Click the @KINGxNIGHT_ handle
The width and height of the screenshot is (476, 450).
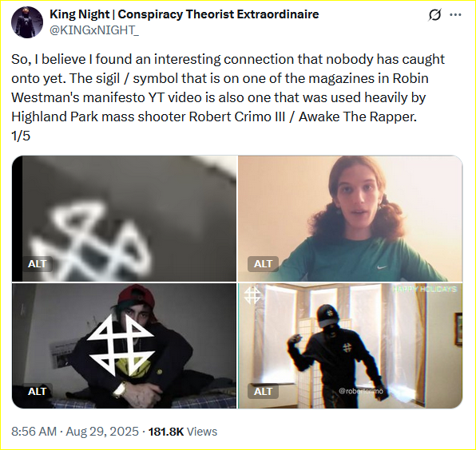pyautogui.click(x=94, y=30)
